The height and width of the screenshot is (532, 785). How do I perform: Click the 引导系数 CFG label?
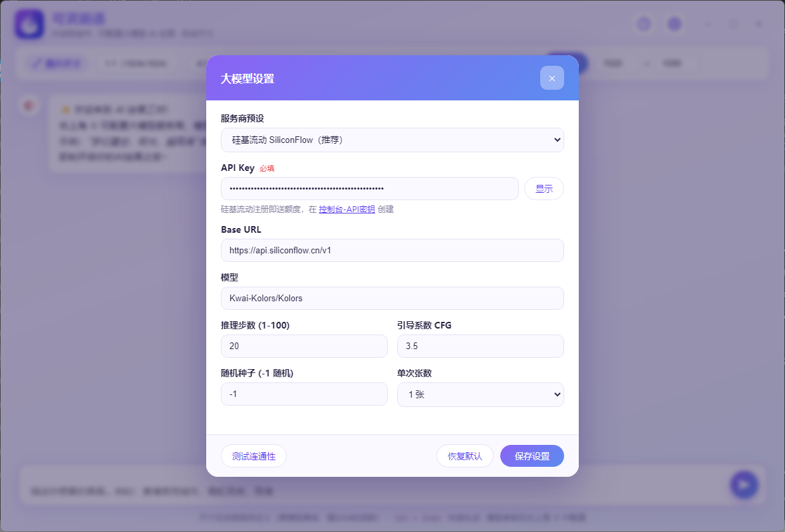(424, 325)
